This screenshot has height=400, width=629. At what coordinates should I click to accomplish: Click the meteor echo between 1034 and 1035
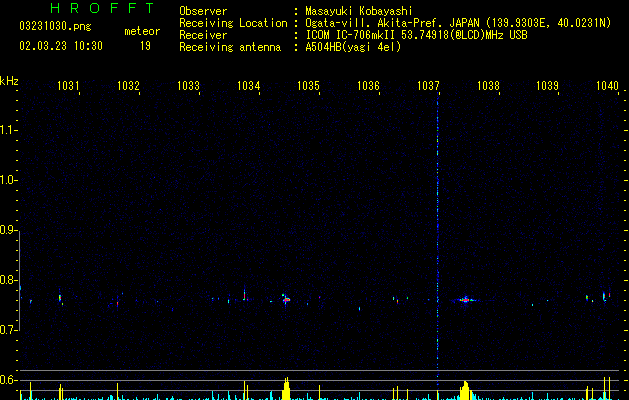click(x=286, y=299)
